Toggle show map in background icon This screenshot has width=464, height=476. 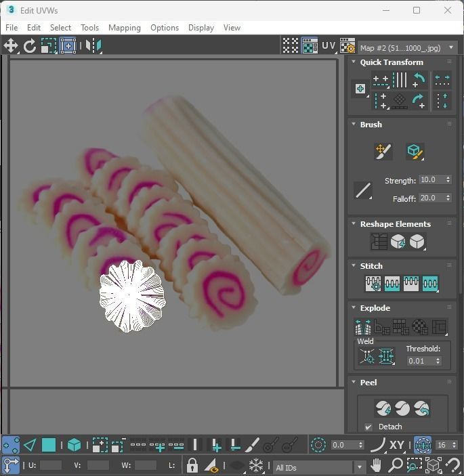tap(310, 46)
